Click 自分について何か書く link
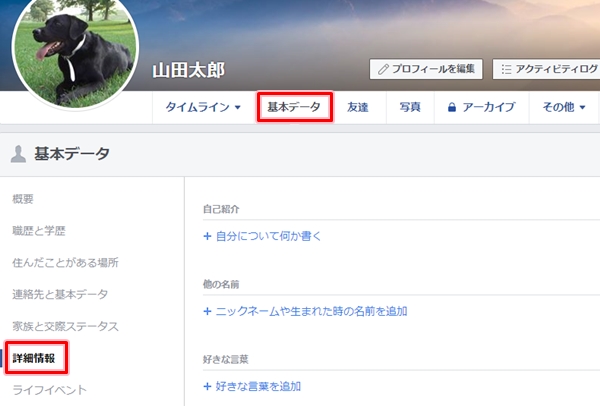This screenshot has height=406, width=600. point(268,236)
